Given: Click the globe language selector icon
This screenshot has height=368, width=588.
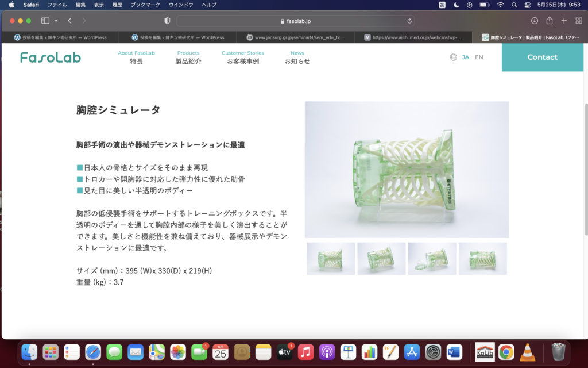Looking at the screenshot, I should coord(454,57).
